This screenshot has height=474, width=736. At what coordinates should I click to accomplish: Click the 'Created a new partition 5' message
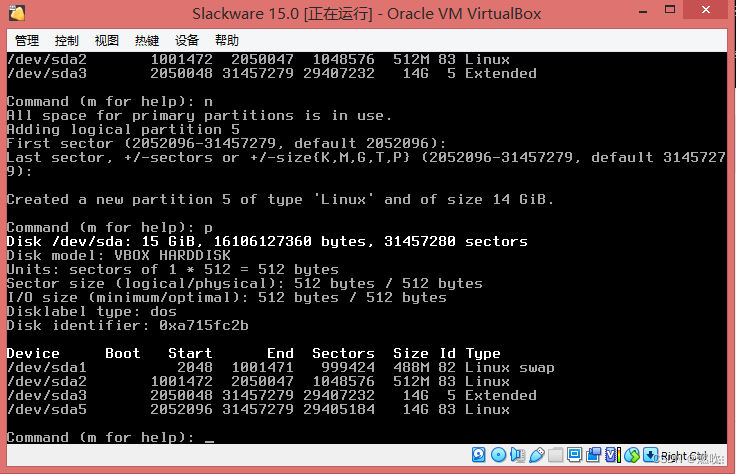click(280, 199)
